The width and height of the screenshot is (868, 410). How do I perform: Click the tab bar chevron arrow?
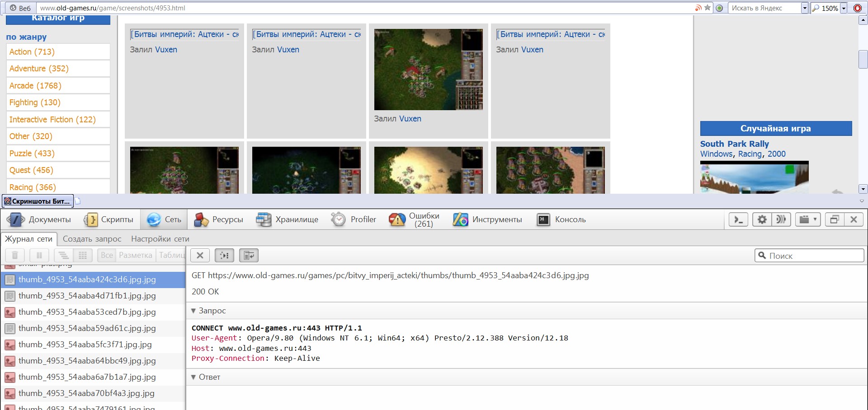(861, 201)
